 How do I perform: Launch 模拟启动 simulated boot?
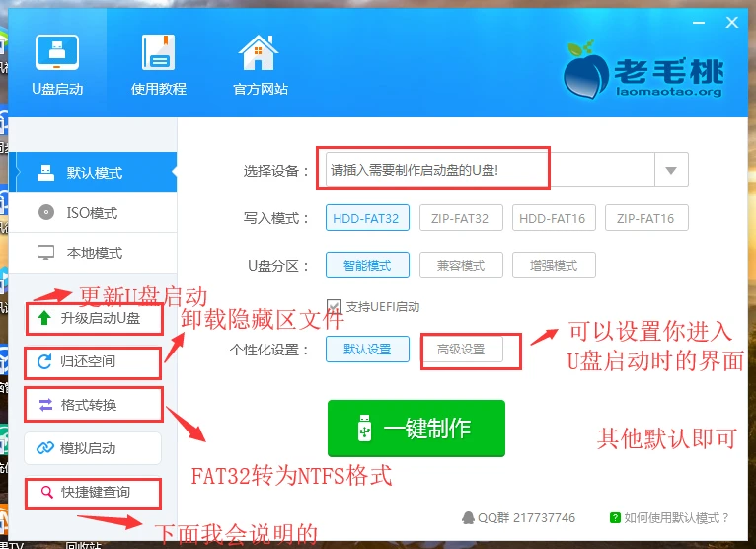tap(93, 448)
